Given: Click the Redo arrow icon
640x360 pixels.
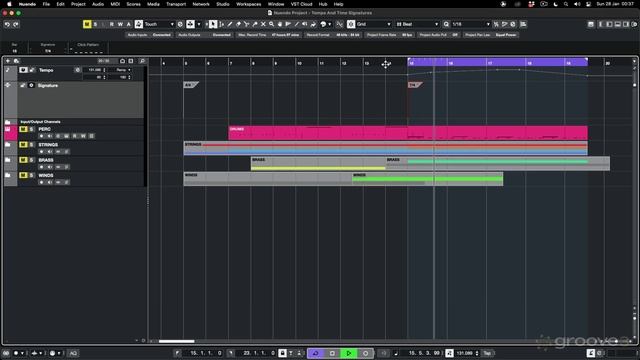Looking at the screenshot, I should tap(16, 24).
